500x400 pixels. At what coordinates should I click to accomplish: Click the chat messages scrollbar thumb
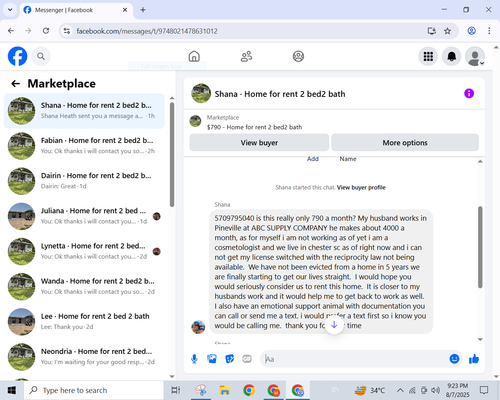[x=480, y=247]
